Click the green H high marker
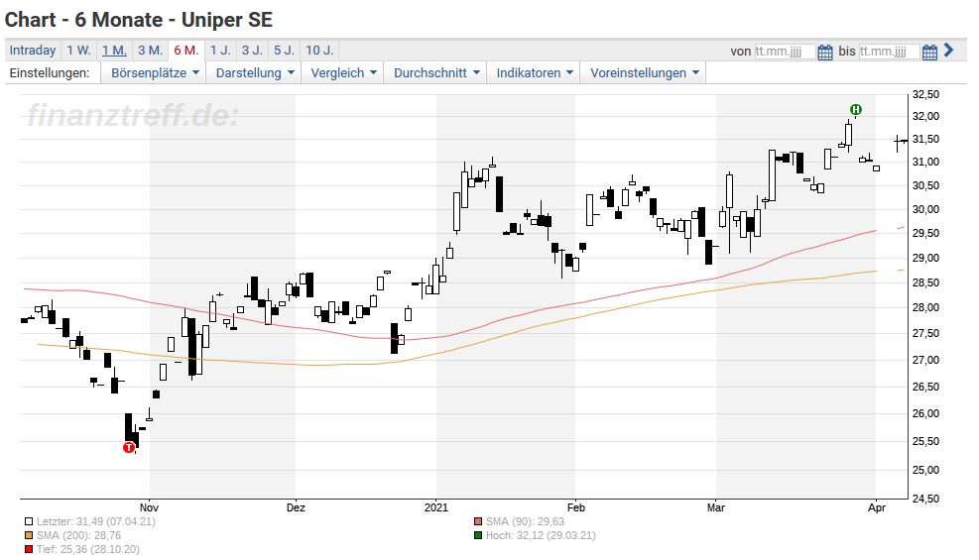The height and width of the screenshot is (560, 979). coord(856,110)
